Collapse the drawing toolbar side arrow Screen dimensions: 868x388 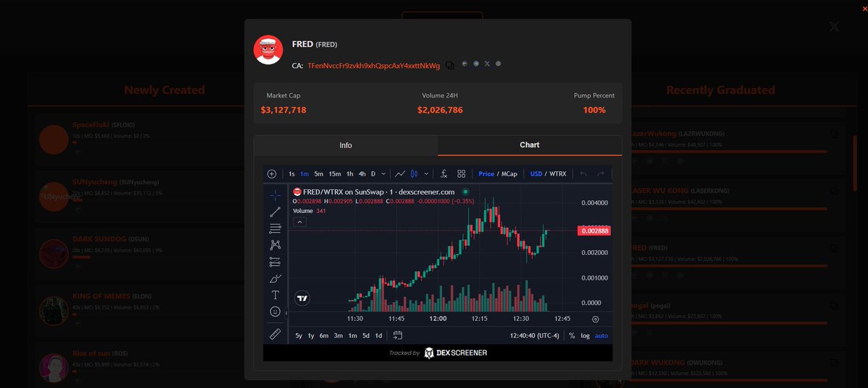[287, 313]
